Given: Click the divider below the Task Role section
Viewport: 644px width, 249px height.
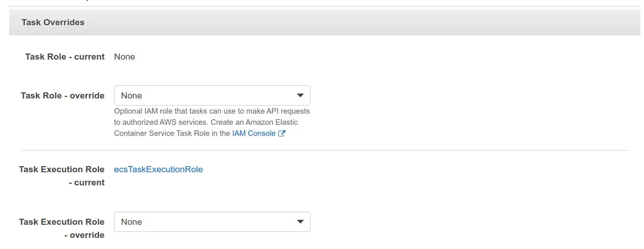Looking at the screenshot, I should 324,150.
